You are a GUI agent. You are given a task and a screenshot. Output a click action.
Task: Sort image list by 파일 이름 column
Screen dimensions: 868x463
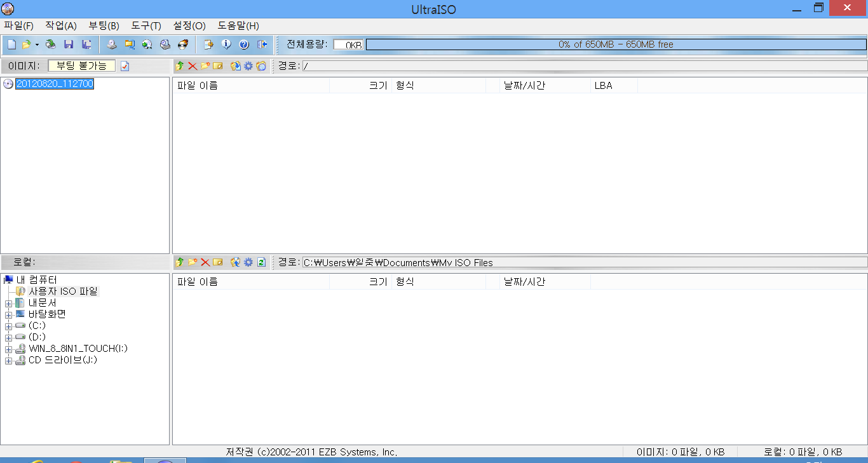(251, 85)
